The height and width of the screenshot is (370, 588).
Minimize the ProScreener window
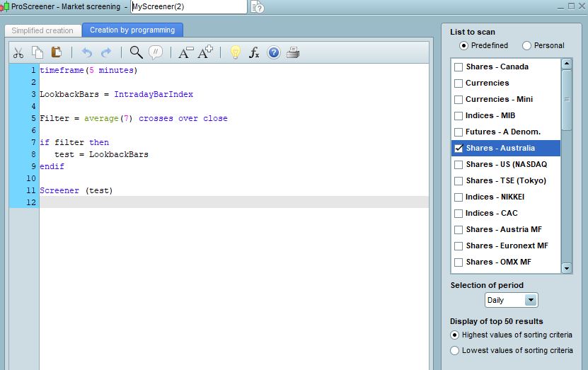560,7
